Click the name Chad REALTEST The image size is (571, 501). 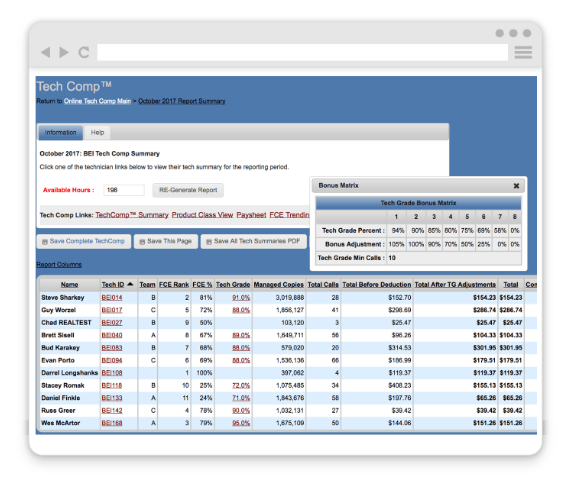click(66, 323)
